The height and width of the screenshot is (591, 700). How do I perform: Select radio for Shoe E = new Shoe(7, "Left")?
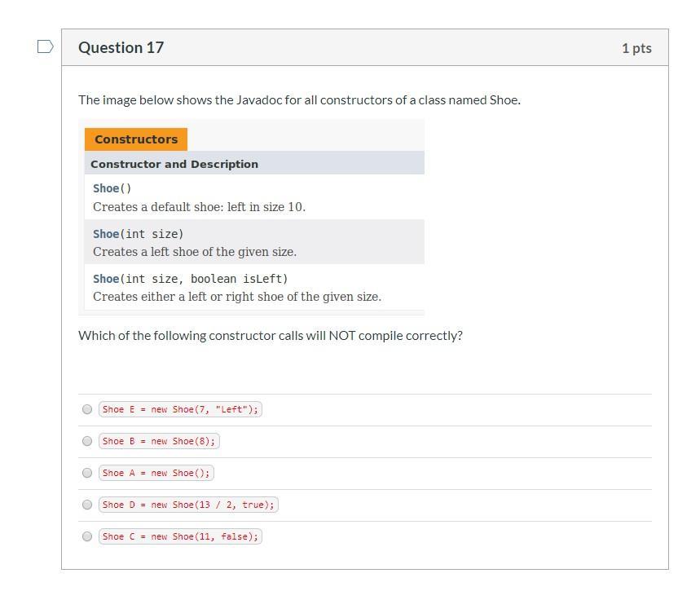coord(87,409)
